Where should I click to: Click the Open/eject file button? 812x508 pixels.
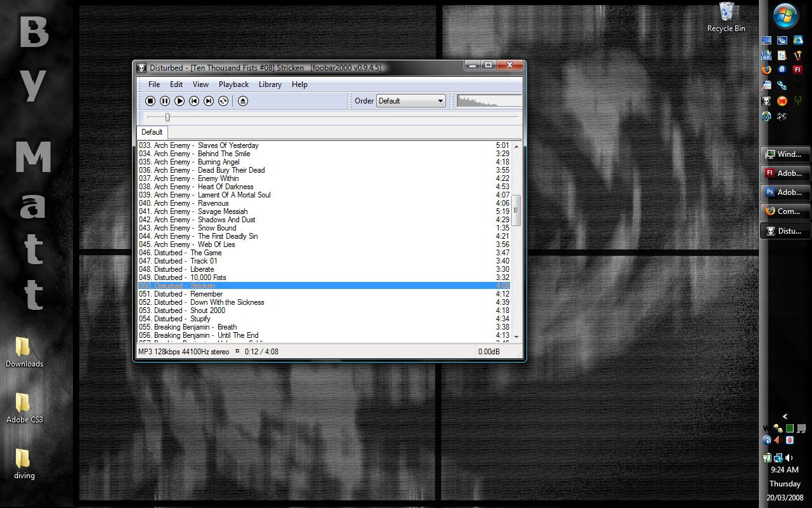pyautogui.click(x=243, y=101)
